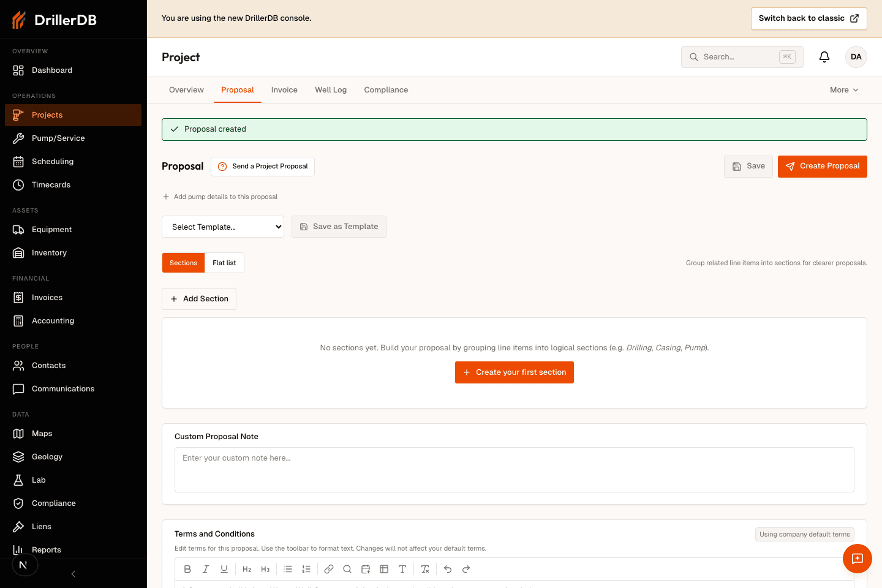Switch to the Overview tab
This screenshot has height=588, width=882.
click(x=186, y=90)
